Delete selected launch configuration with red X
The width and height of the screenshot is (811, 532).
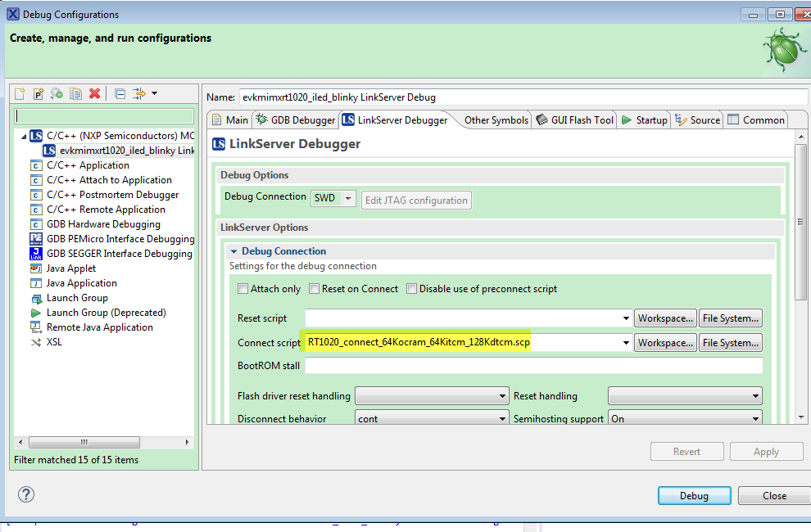coord(95,93)
